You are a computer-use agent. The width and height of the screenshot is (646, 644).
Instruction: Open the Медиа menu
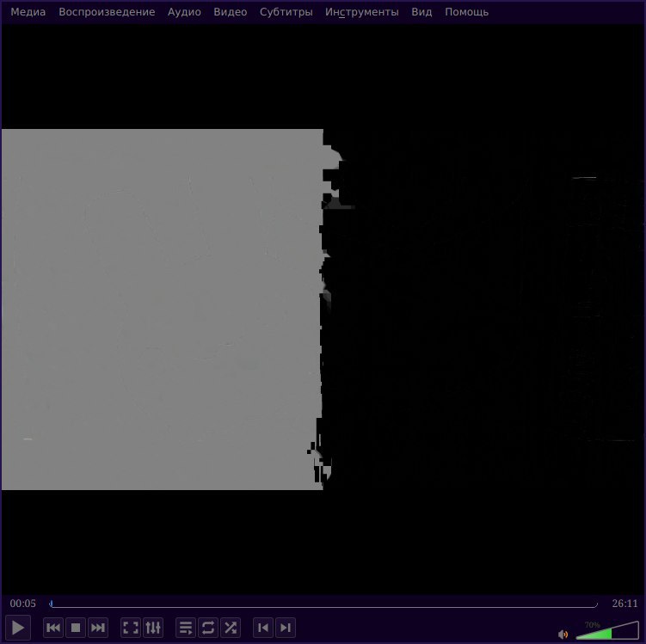[x=28, y=12]
